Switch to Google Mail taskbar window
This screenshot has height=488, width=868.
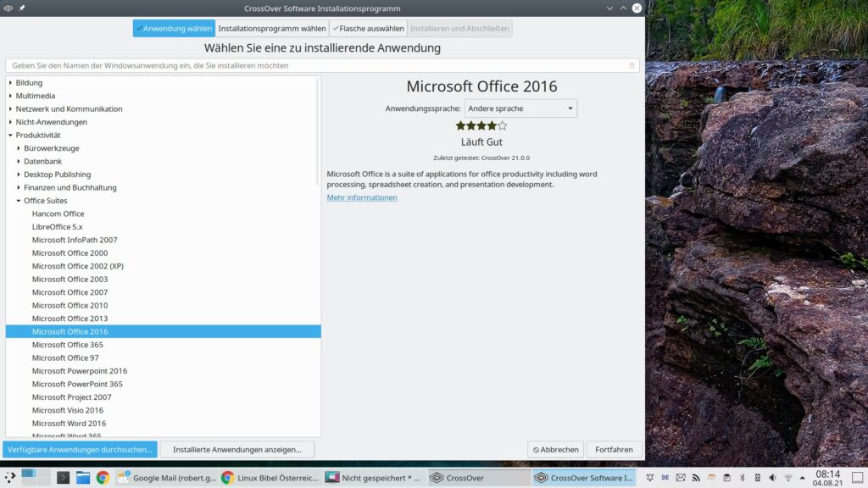tap(167, 478)
